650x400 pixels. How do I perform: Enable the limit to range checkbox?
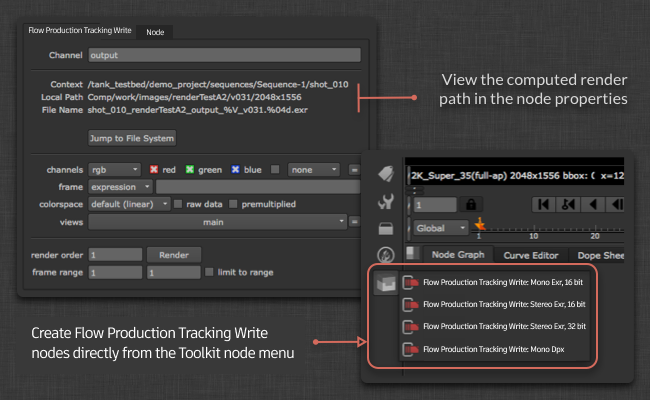[209, 272]
